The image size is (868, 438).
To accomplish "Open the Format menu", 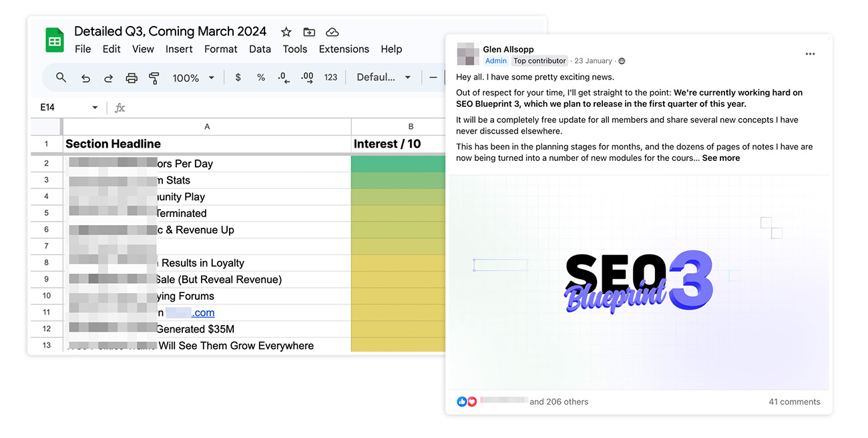I will tap(221, 49).
